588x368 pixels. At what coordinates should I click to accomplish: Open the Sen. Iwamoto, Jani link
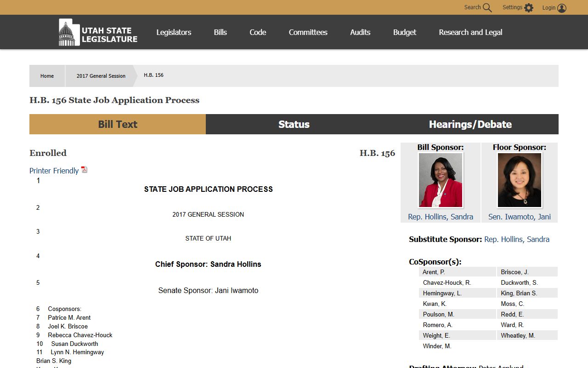(520, 217)
